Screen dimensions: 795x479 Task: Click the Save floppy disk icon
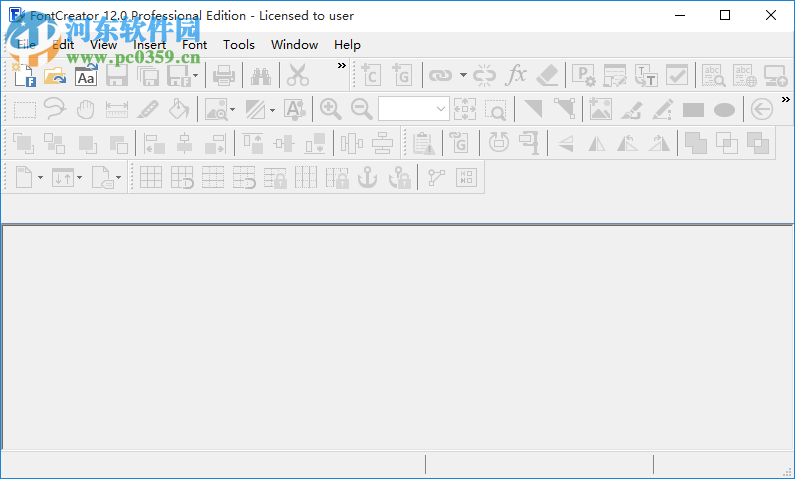point(117,76)
